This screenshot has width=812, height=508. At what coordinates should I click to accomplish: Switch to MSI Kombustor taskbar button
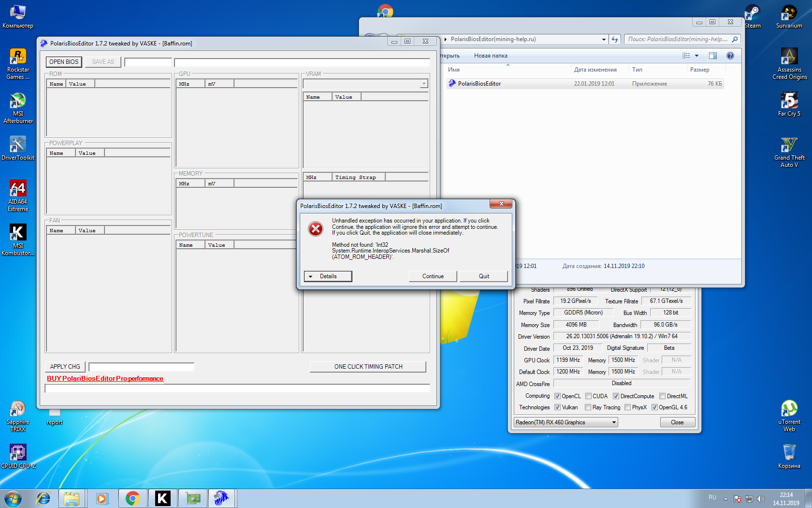click(162, 498)
